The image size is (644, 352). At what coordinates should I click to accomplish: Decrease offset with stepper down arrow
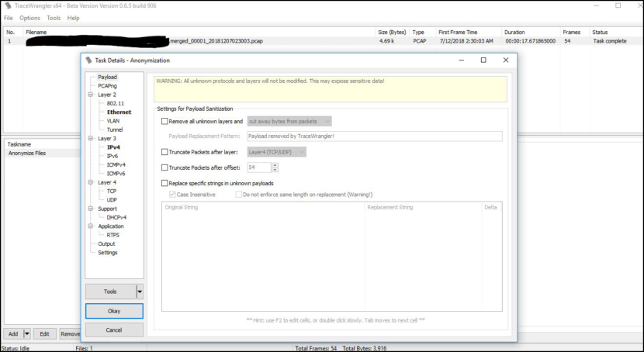pos(275,170)
